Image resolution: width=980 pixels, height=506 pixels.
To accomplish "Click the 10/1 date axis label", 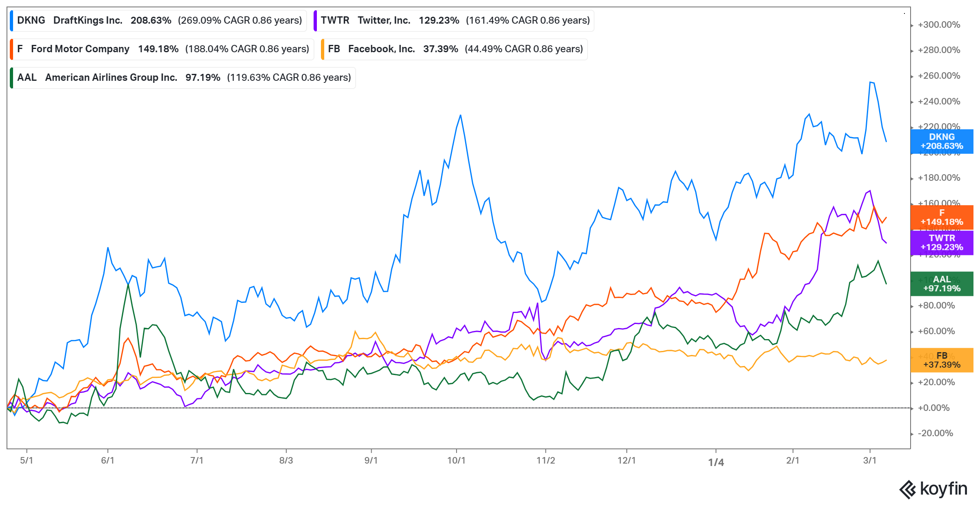I will coord(456,461).
